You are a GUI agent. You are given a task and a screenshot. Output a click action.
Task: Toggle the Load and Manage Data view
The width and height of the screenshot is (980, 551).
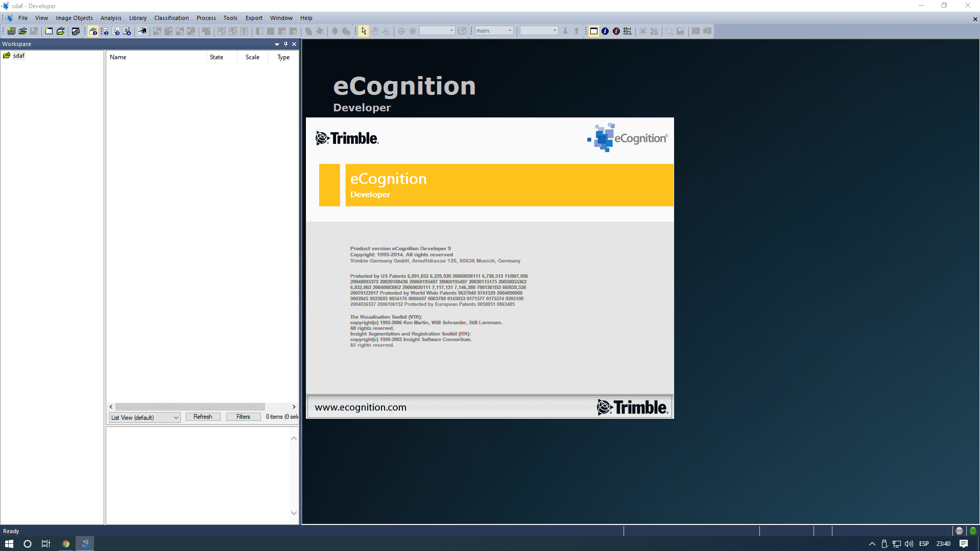click(93, 31)
